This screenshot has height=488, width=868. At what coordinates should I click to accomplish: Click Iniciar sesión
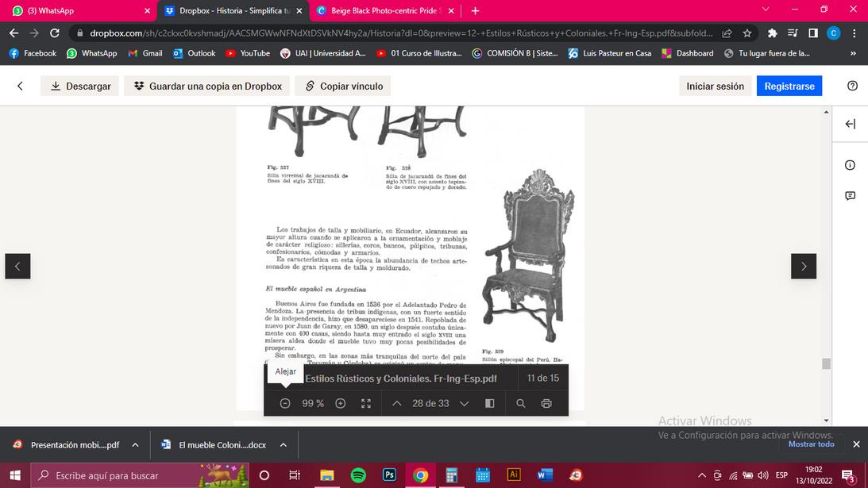point(716,86)
